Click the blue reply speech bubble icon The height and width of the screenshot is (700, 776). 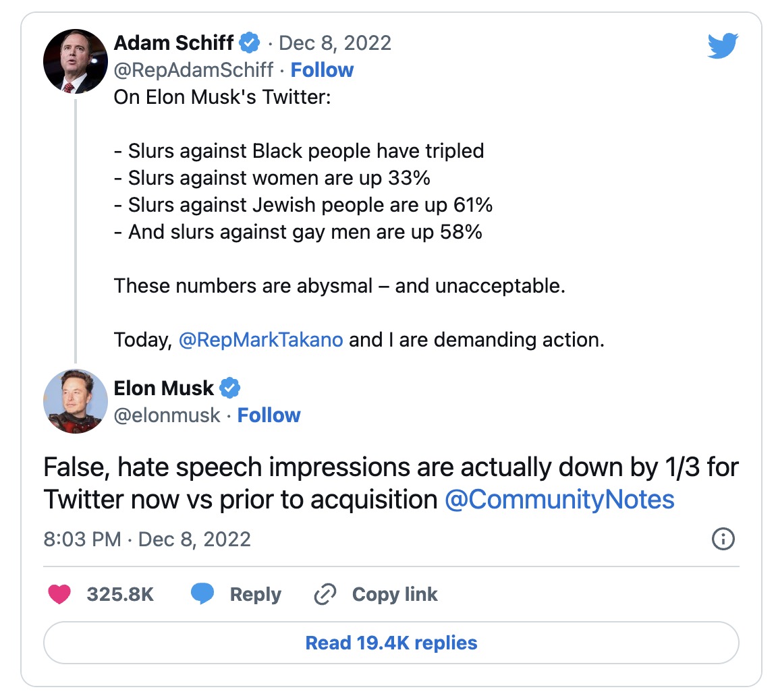pyautogui.click(x=202, y=593)
